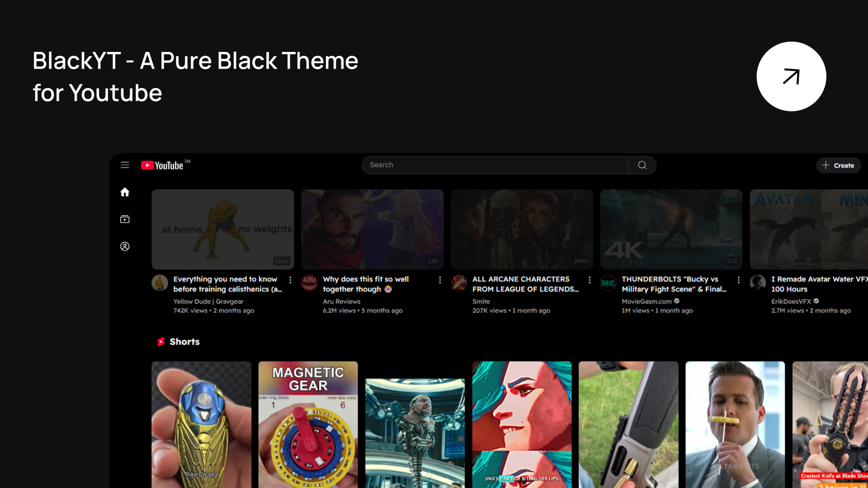Play the Magnetic Gear short
Image resolution: width=868 pixels, height=488 pixels.
[x=308, y=425]
